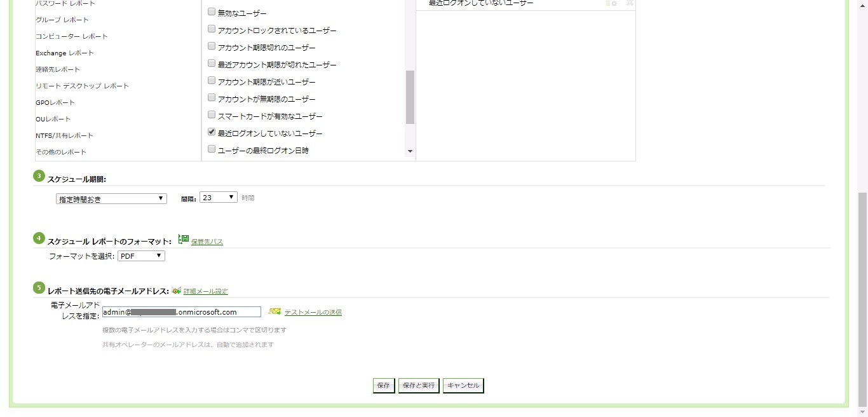This screenshot has height=417, width=868.
Task: Select アカウント期限が近いユーザー checkbox
Action: (x=212, y=81)
